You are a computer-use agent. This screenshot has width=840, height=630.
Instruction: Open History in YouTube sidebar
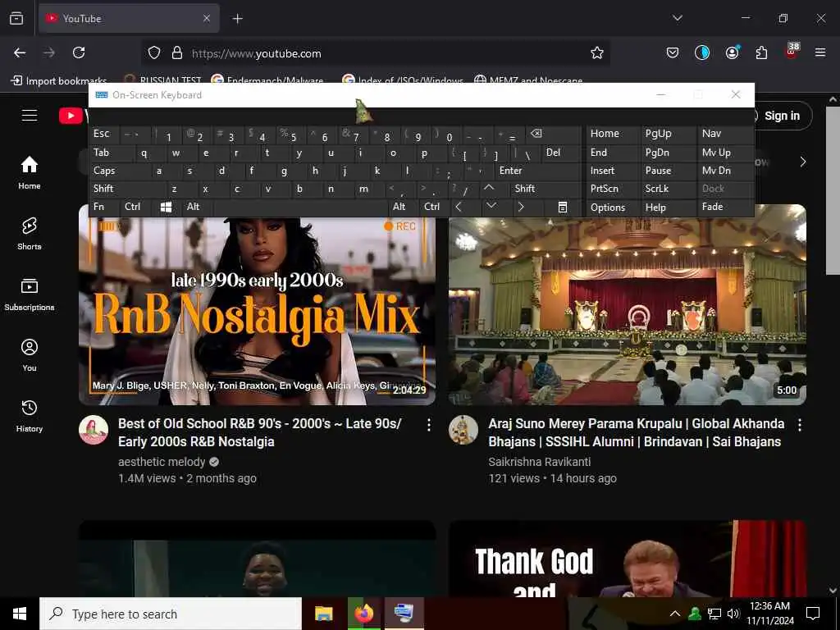click(30, 416)
